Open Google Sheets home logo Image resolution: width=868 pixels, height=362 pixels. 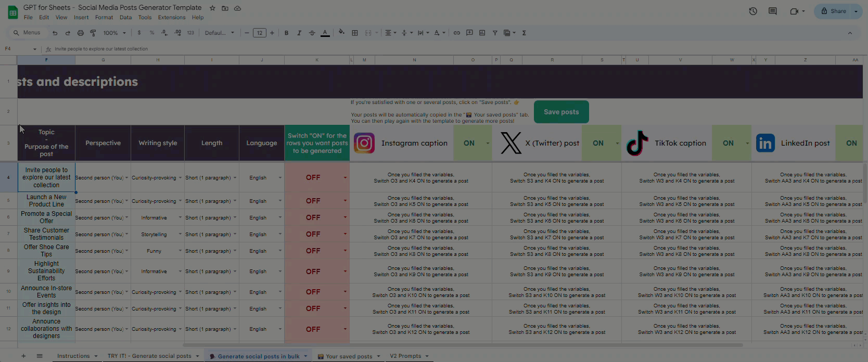[x=12, y=12]
